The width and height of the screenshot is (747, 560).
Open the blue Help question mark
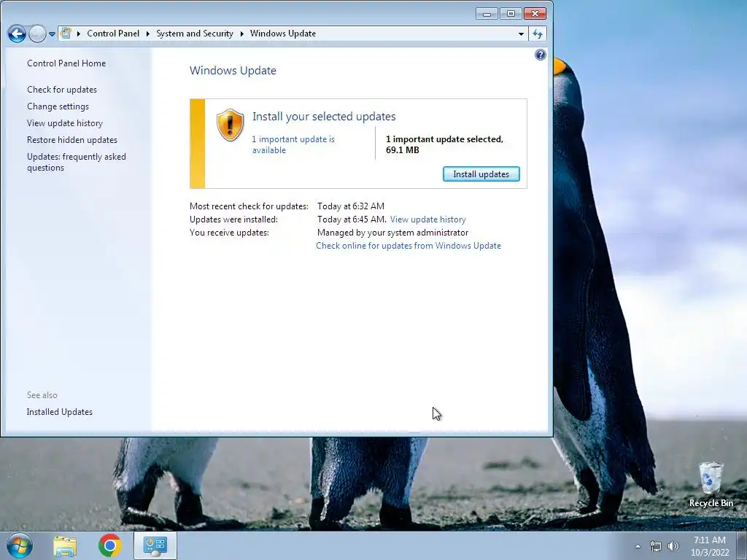click(x=540, y=55)
